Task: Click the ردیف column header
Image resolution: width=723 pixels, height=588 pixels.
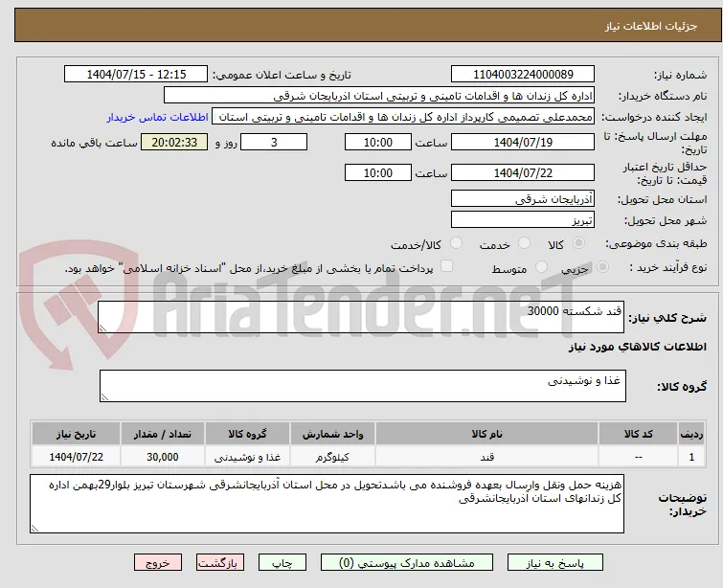Action: (x=691, y=434)
